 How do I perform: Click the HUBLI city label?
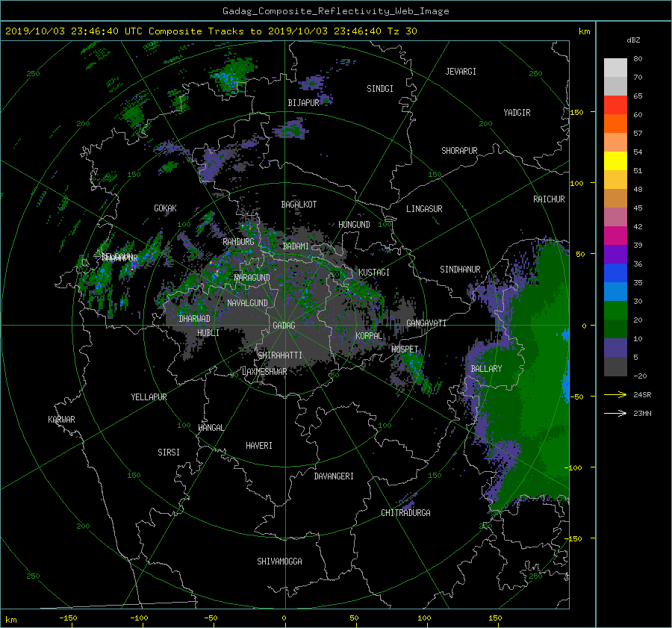pos(208,333)
